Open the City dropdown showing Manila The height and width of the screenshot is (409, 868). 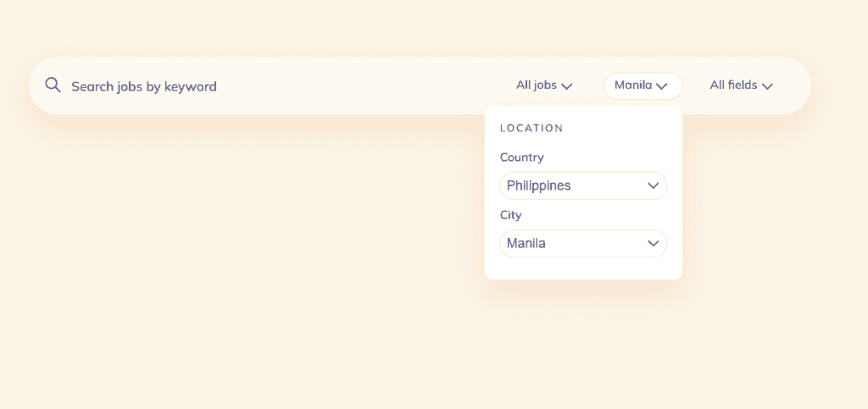[583, 243]
